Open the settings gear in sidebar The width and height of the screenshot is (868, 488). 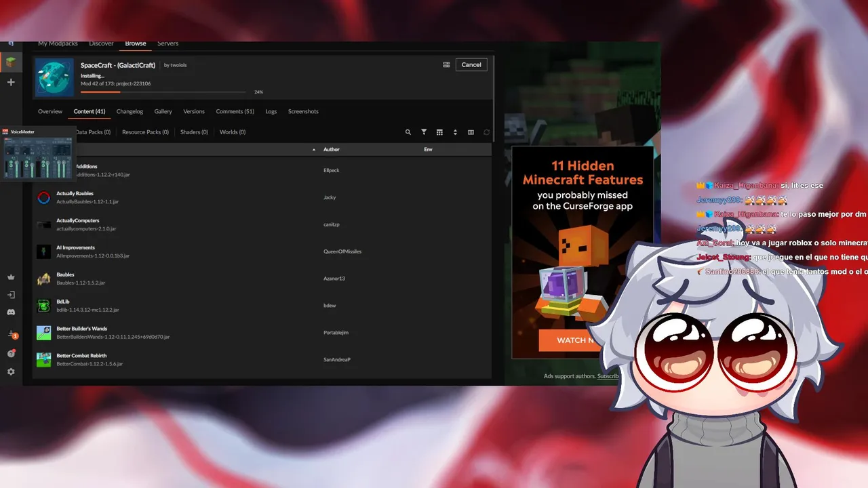pos(11,372)
